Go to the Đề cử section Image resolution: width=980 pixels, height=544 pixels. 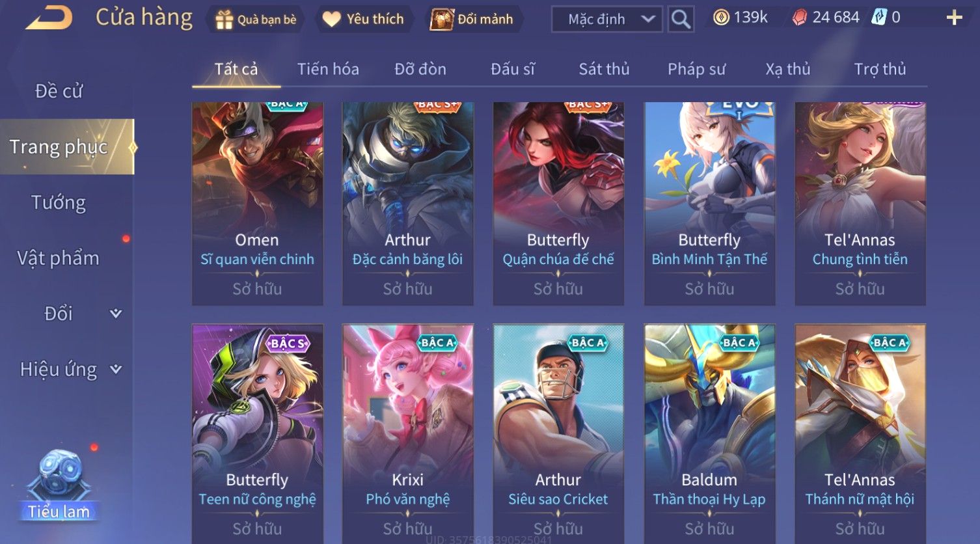click(59, 91)
